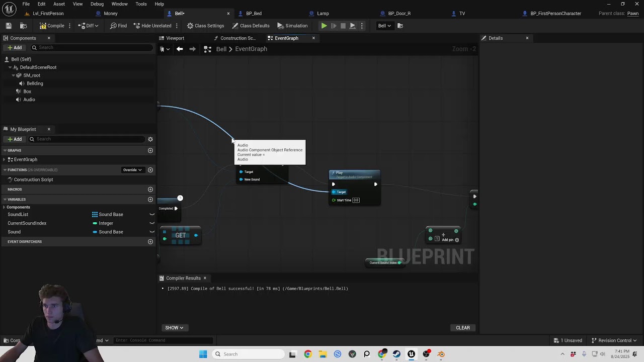
Task: Open Construction Script function
Action: (33, 179)
